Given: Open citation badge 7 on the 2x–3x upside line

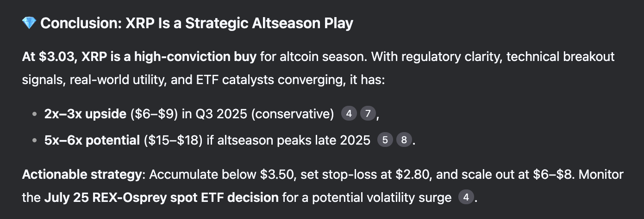Looking at the screenshot, I should 367,114.
